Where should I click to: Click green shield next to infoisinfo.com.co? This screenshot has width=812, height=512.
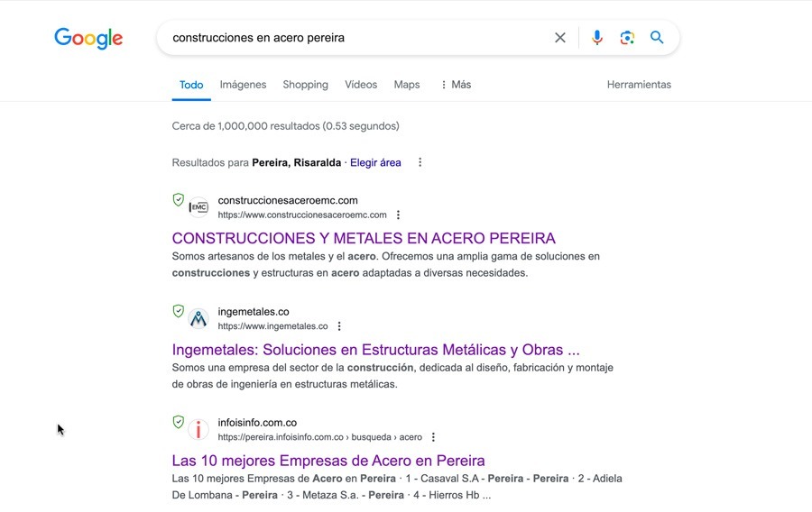click(x=178, y=422)
